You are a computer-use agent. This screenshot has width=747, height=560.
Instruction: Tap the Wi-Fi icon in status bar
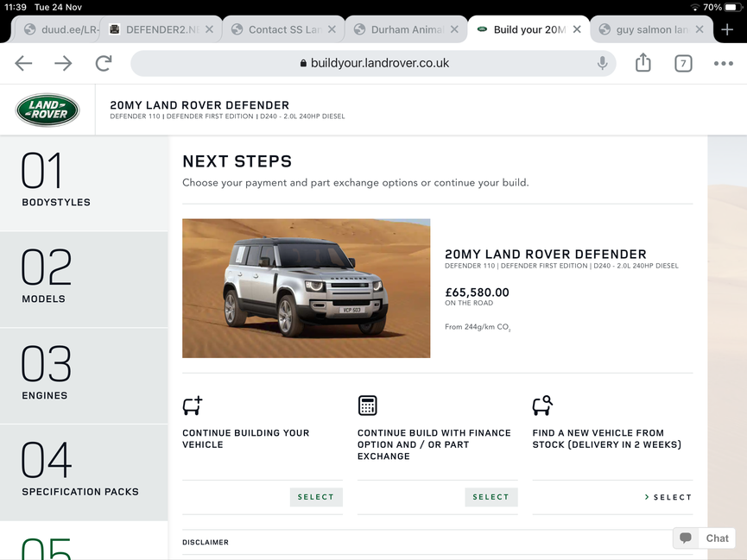(x=694, y=7)
